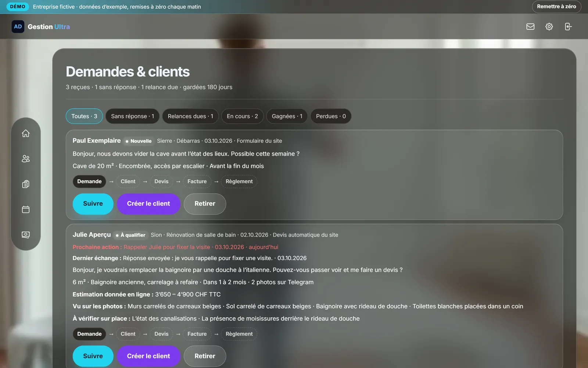Open the documents clipboard icon in sidebar
The width and height of the screenshot is (588, 368).
tap(26, 184)
